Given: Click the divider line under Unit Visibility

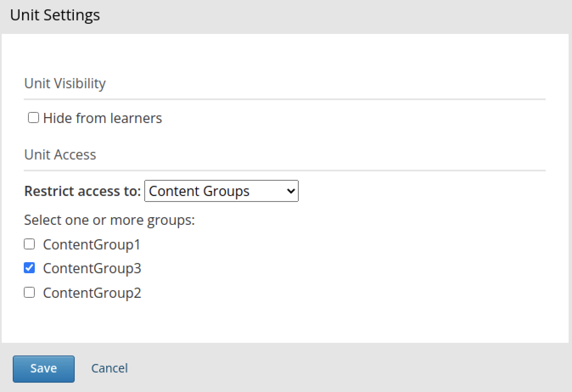Looking at the screenshot, I should (284, 99).
